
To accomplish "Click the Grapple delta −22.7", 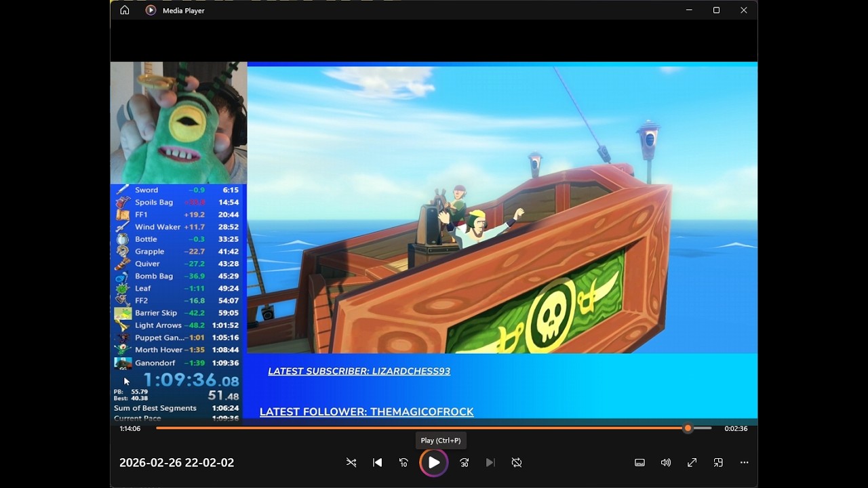I will pos(193,251).
